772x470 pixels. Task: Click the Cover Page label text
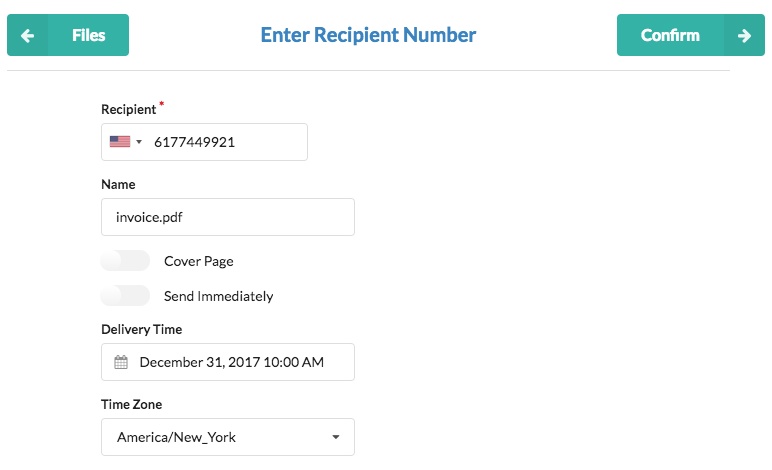[x=199, y=261]
